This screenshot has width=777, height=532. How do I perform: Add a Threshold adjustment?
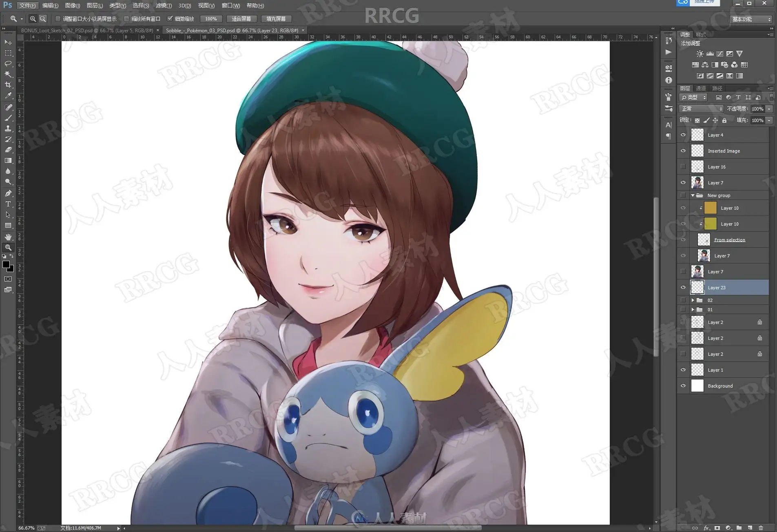click(x=720, y=75)
